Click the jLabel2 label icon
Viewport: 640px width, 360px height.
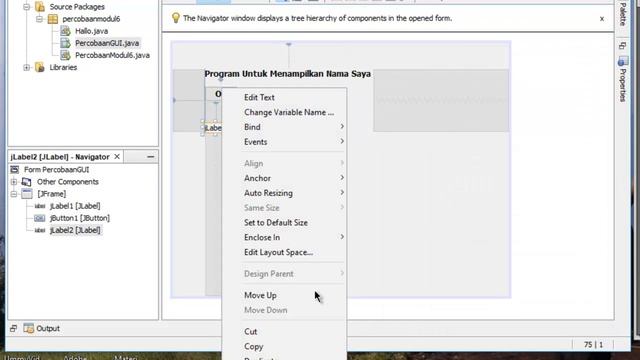[40, 230]
